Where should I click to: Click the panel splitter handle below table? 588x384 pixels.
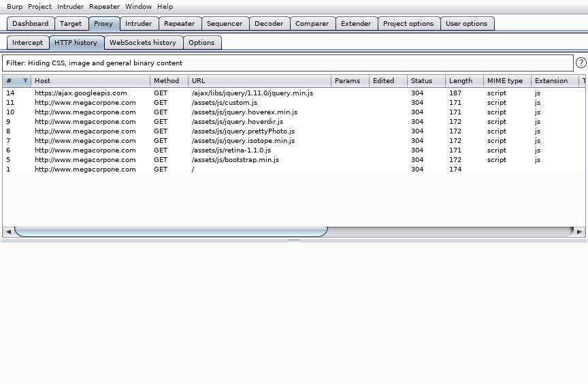tap(293, 240)
